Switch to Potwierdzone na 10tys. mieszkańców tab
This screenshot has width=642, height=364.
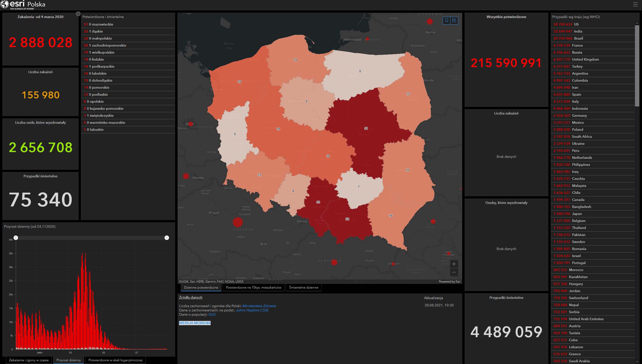coord(254,287)
